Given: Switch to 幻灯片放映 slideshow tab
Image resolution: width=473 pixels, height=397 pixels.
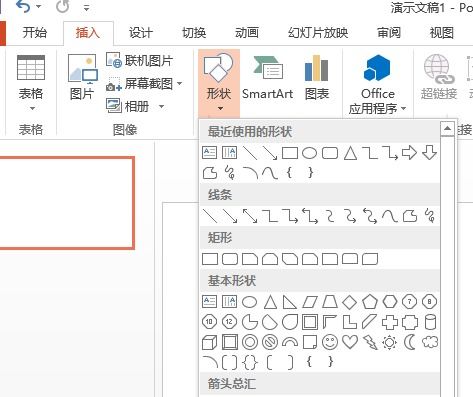Looking at the screenshot, I should (318, 33).
